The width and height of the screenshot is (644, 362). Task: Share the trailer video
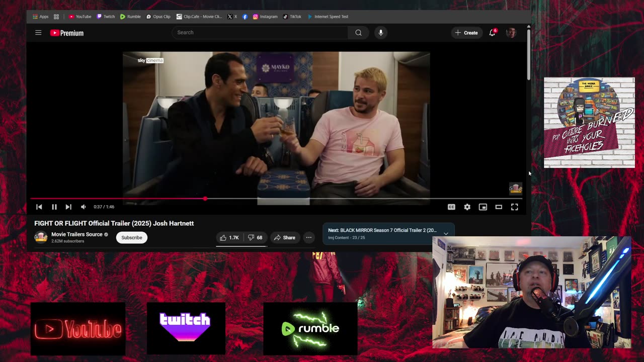[x=284, y=237]
